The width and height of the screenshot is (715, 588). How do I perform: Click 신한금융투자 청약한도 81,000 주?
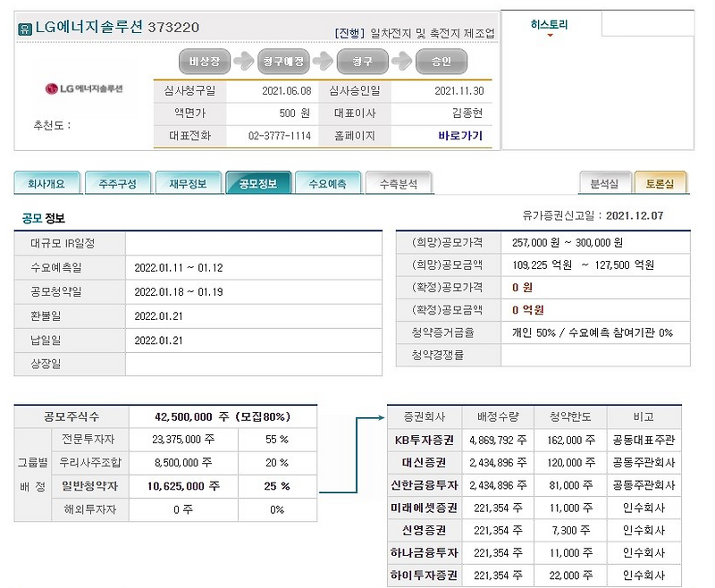(x=571, y=485)
